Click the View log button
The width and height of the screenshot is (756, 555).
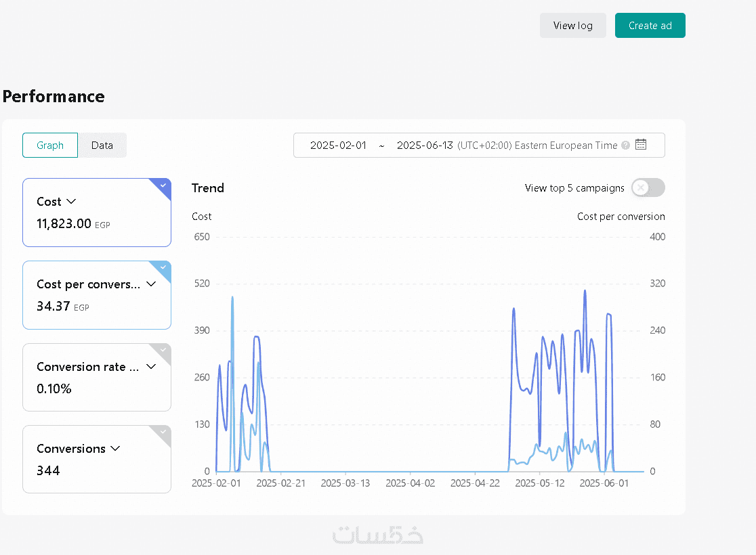pos(572,26)
